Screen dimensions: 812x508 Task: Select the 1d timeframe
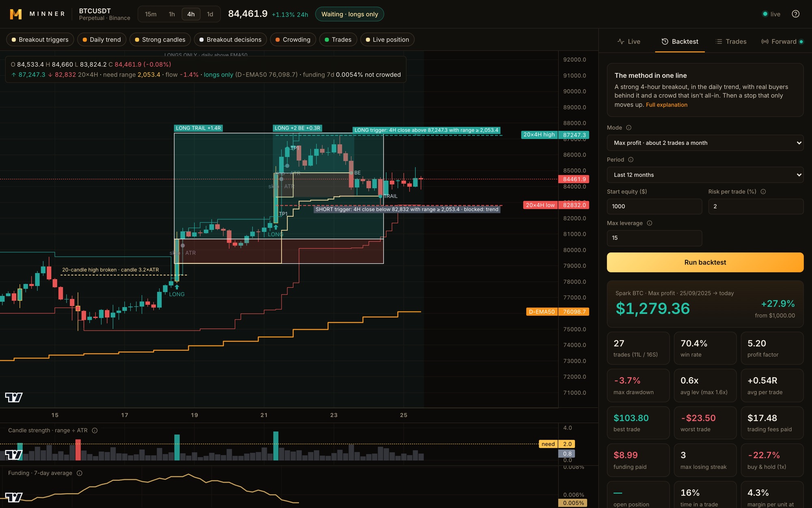(x=210, y=14)
